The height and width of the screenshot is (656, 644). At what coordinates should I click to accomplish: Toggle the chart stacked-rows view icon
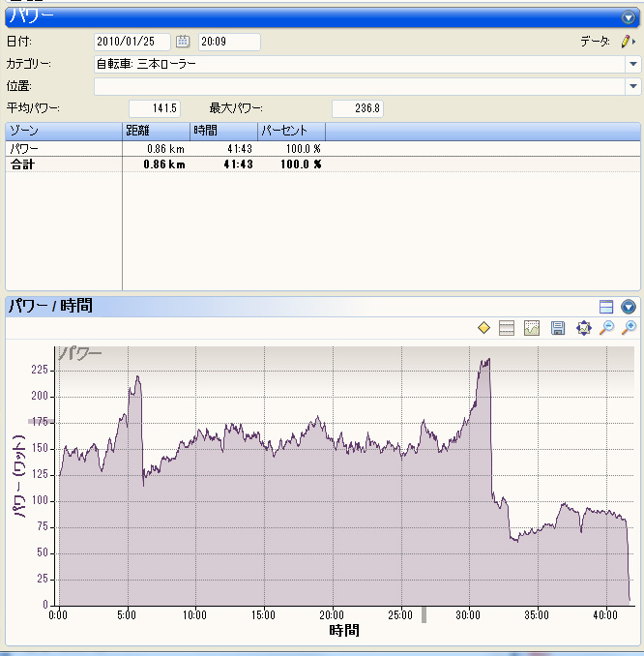(507, 328)
